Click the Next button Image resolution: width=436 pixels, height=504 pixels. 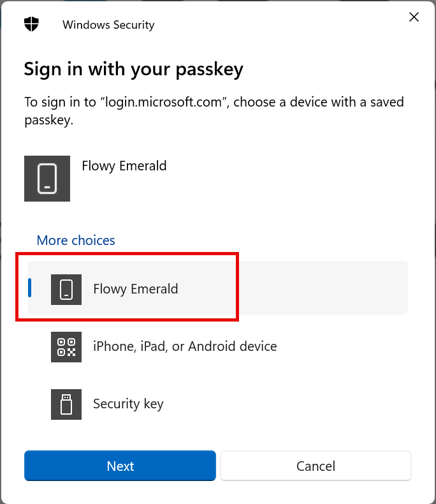click(120, 466)
